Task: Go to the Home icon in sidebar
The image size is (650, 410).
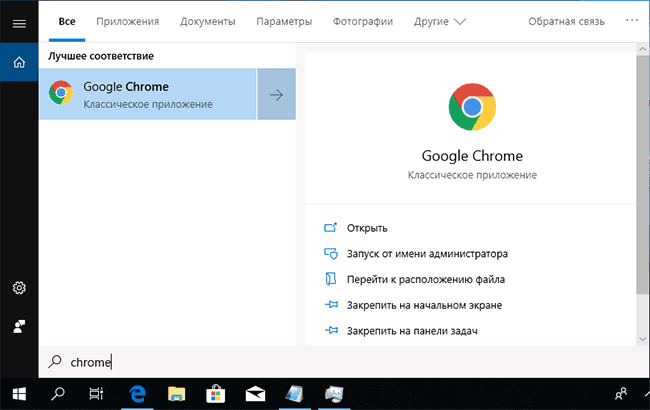Action: pos(19,62)
